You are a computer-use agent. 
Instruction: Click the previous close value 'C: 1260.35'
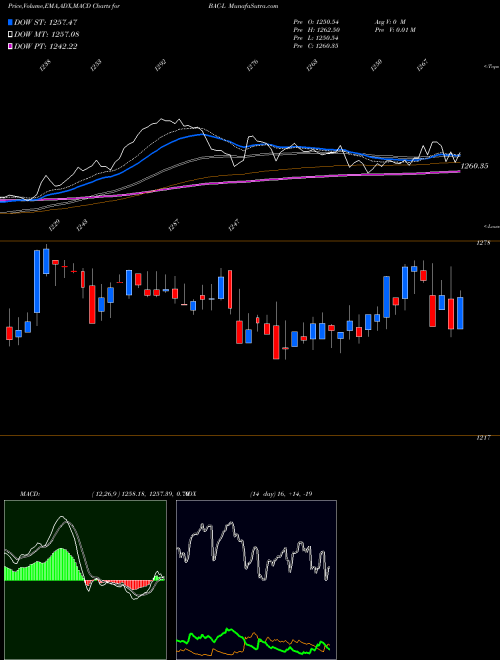tap(323, 46)
